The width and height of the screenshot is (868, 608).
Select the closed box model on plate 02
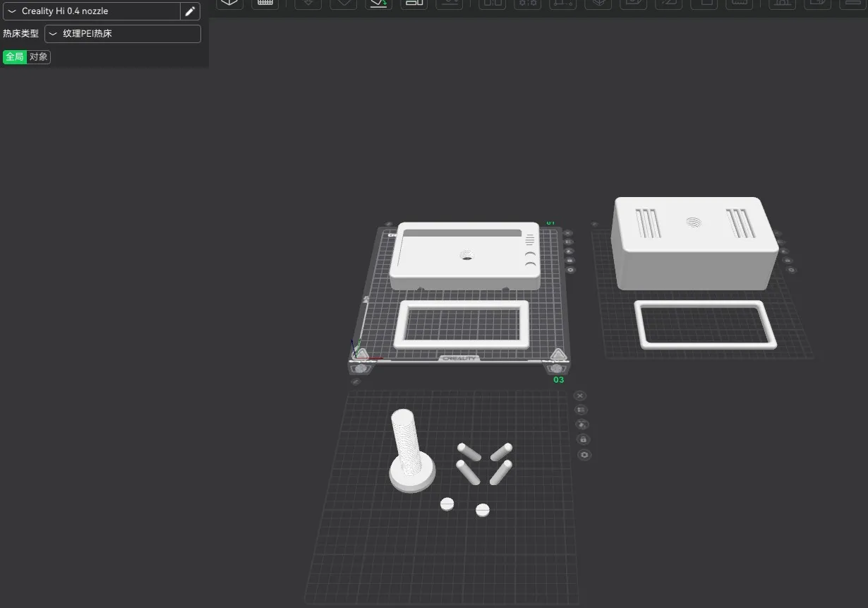[695, 244]
